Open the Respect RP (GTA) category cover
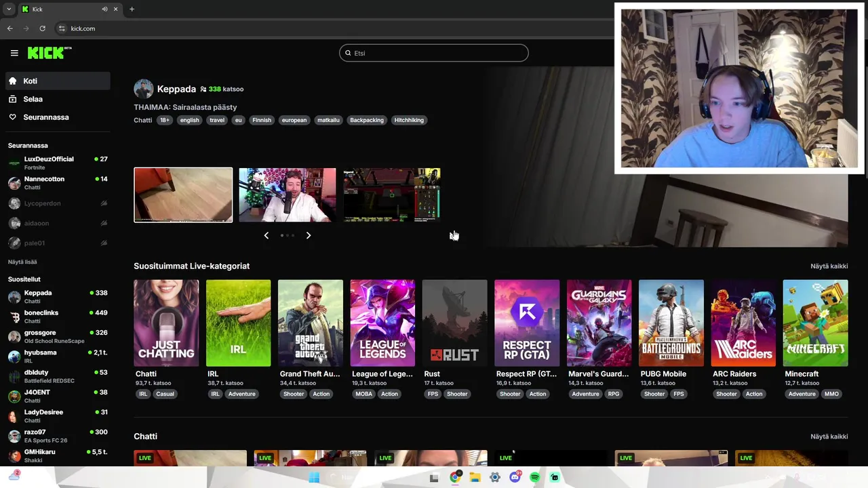This screenshot has height=488, width=868. coord(527,323)
